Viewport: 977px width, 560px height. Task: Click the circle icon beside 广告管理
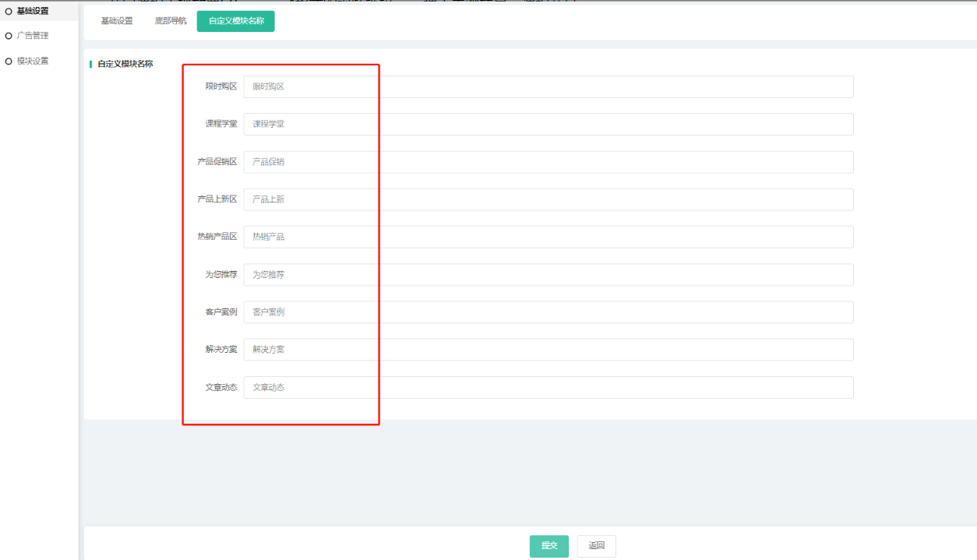click(x=9, y=36)
